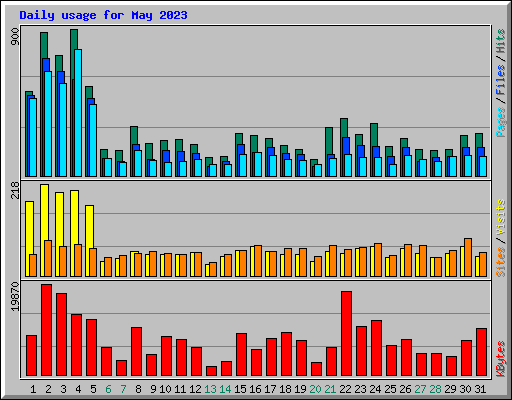The image size is (512, 400).
Task: Click the 19870 axis label
Action: [x=15, y=296]
